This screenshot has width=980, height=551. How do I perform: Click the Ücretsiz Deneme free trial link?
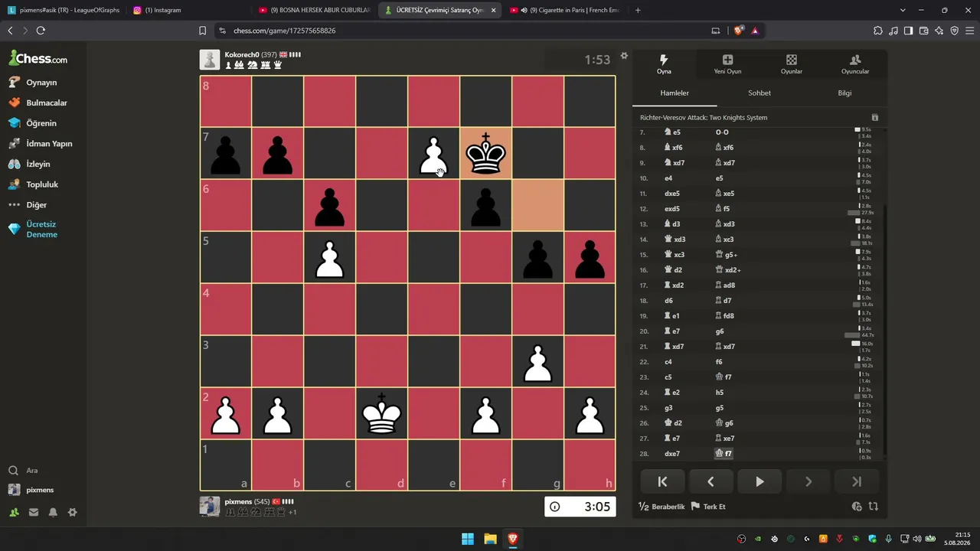click(x=43, y=230)
